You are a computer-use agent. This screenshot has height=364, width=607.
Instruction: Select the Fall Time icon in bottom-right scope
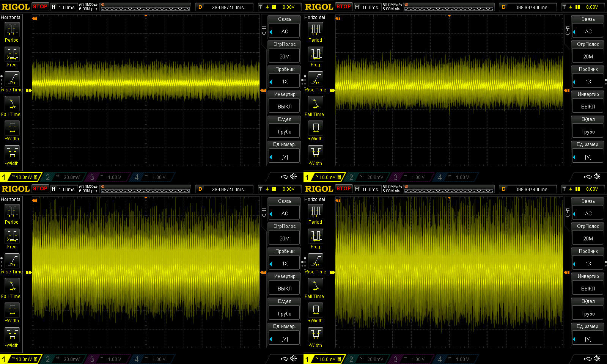click(316, 286)
